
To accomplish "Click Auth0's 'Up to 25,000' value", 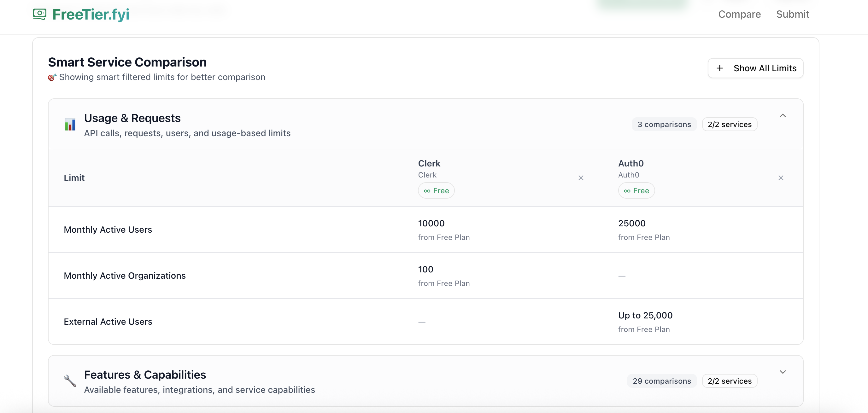I will [x=645, y=315].
